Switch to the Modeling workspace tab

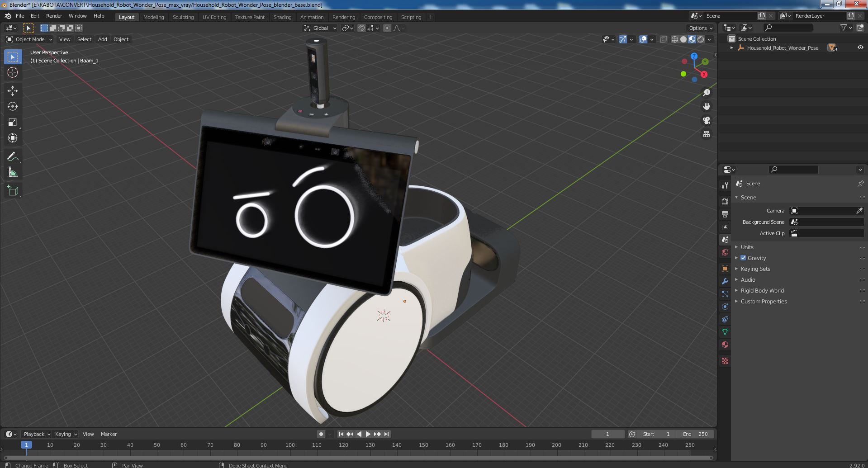click(x=153, y=17)
